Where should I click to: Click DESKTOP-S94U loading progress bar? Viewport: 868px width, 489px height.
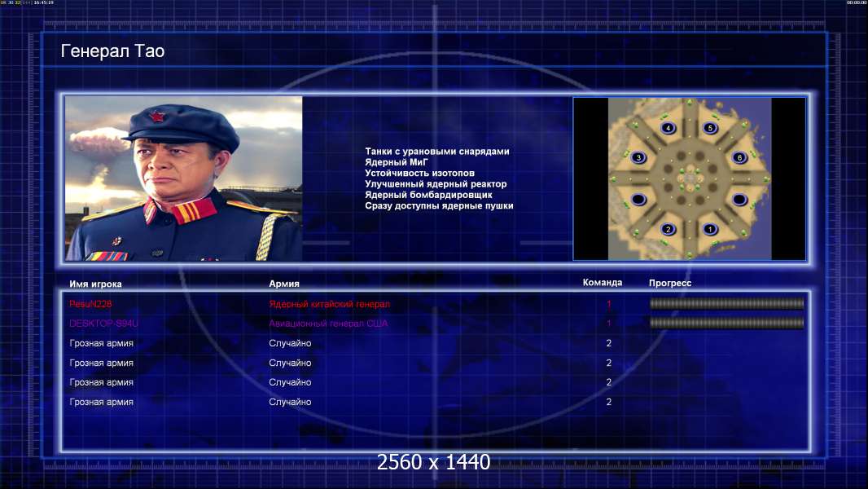coord(727,323)
